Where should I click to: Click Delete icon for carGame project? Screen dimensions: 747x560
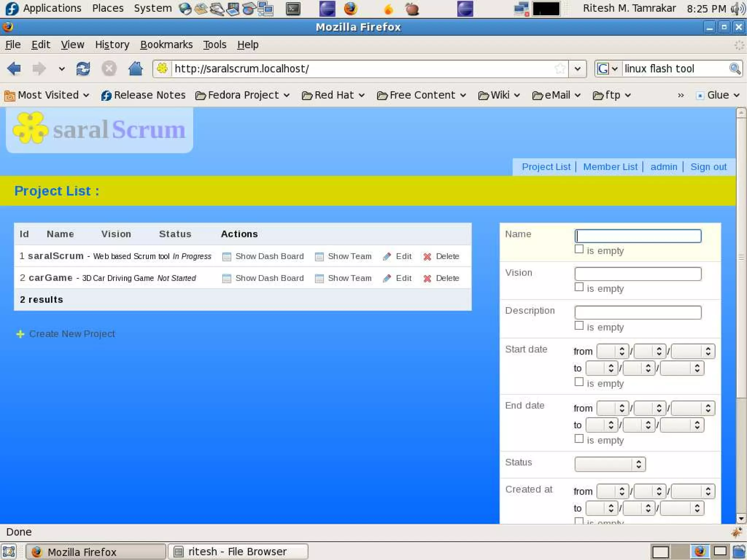tap(427, 279)
